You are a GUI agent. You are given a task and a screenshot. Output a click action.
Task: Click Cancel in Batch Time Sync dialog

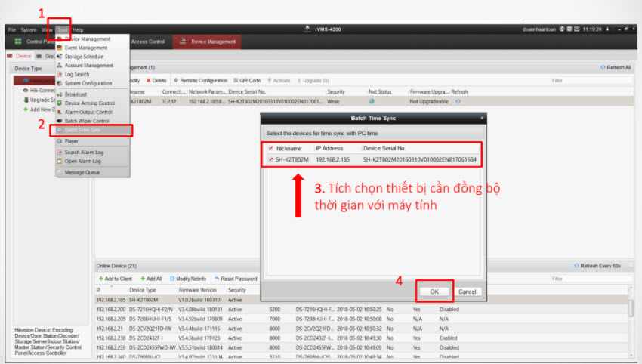coord(466,292)
